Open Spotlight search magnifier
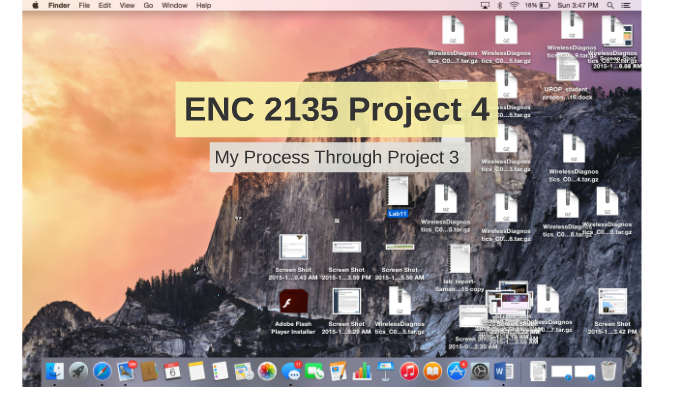 (610, 5)
